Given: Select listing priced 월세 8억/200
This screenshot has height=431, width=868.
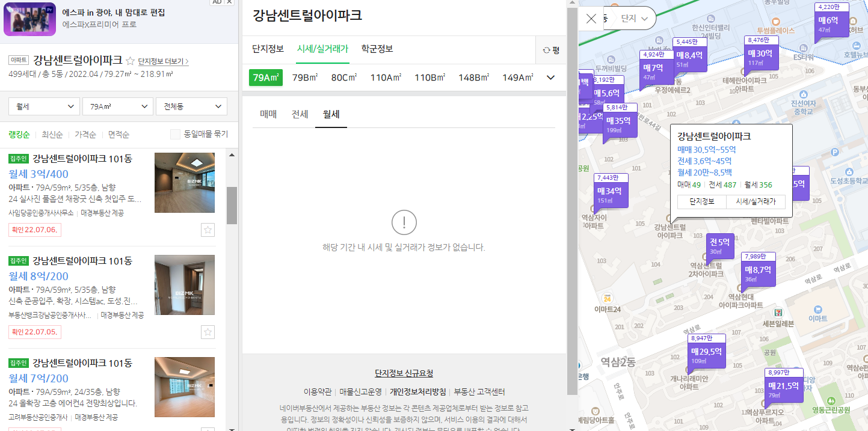Looking at the screenshot, I should [38, 277].
